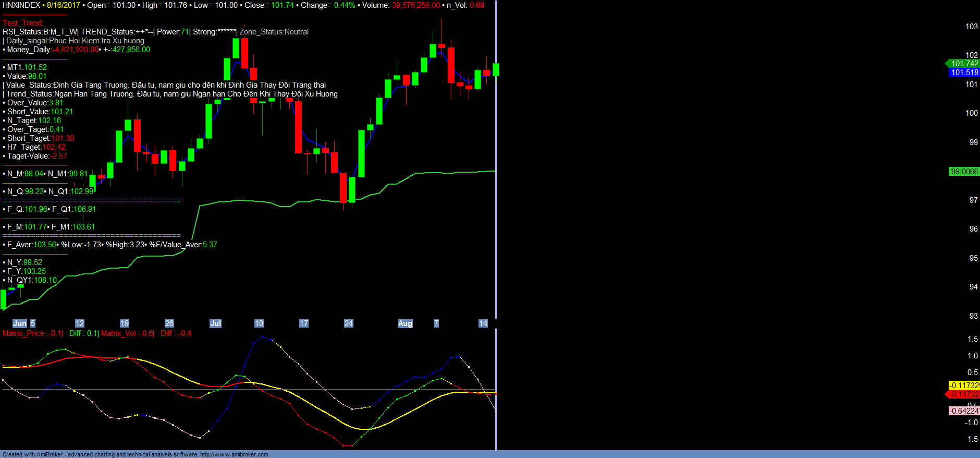Viewport: 980px width, 458px height.
Task: Click the Matrix_Vol indicator label
Action: pyautogui.click(x=127, y=333)
